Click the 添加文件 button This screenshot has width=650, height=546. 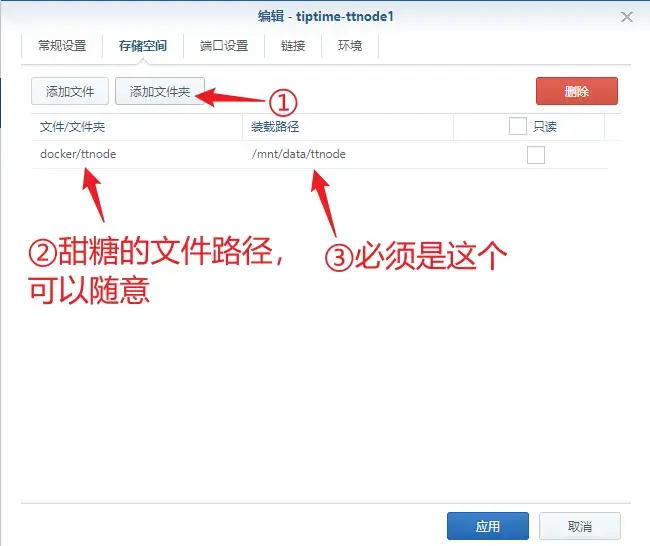[x=70, y=91]
